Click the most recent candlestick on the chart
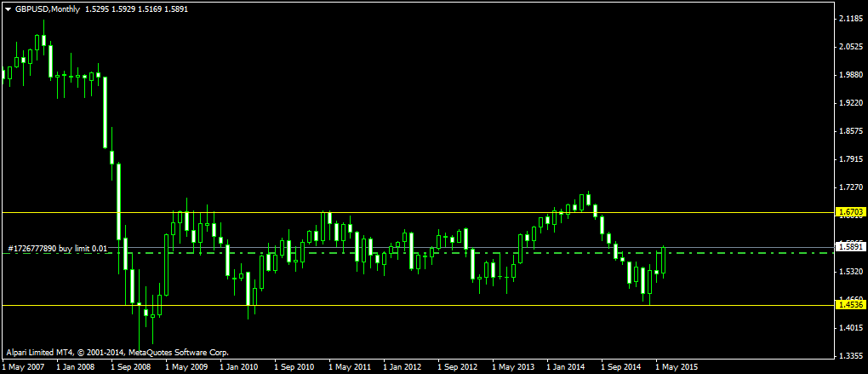The image size is (868, 374). pyautogui.click(x=663, y=261)
